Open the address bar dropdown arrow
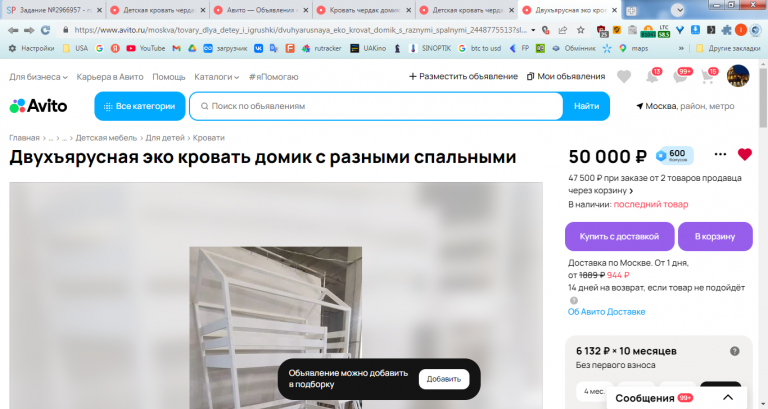 533,30
